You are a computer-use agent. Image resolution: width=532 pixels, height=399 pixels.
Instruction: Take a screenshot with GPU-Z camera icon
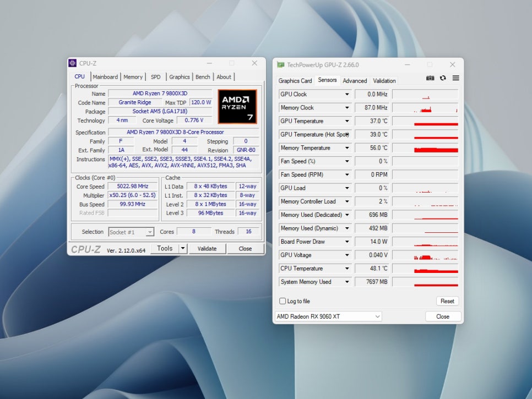click(430, 78)
